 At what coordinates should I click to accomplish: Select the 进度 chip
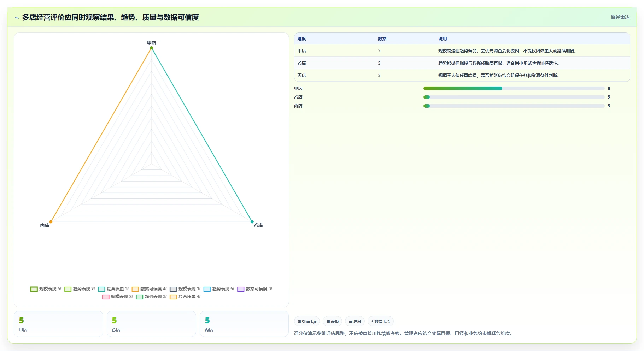(355, 321)
